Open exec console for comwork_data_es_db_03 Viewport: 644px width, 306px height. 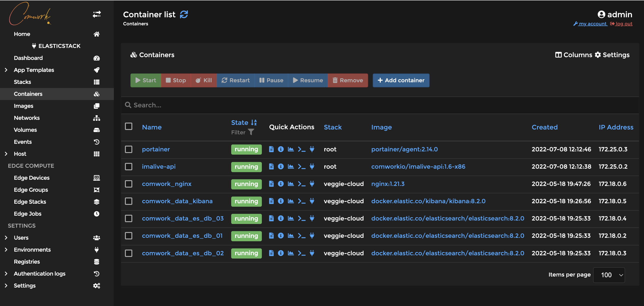point(302,218)
